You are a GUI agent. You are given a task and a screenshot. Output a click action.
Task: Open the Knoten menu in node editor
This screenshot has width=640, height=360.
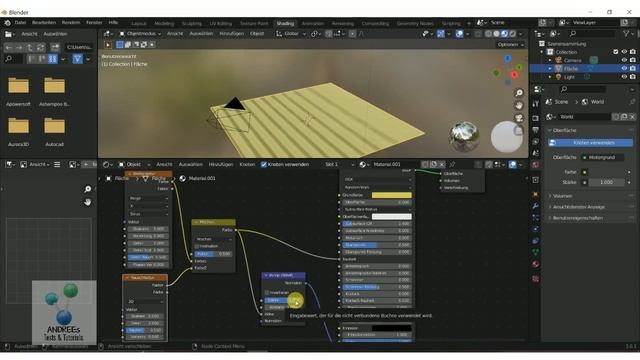tap(247, 164)
